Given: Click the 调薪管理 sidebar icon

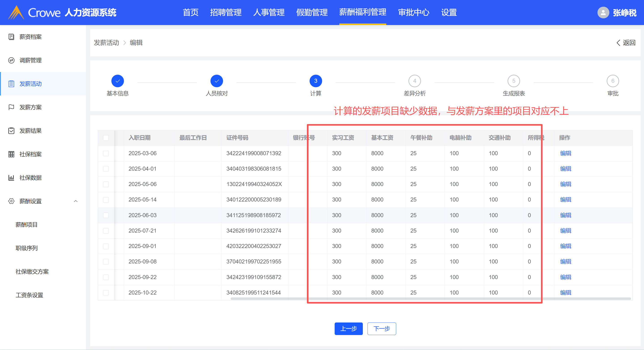Looking at the screenshot, I should point(11,61).
